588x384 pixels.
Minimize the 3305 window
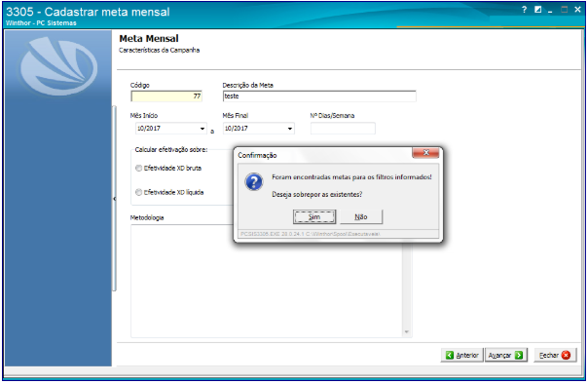550,11
